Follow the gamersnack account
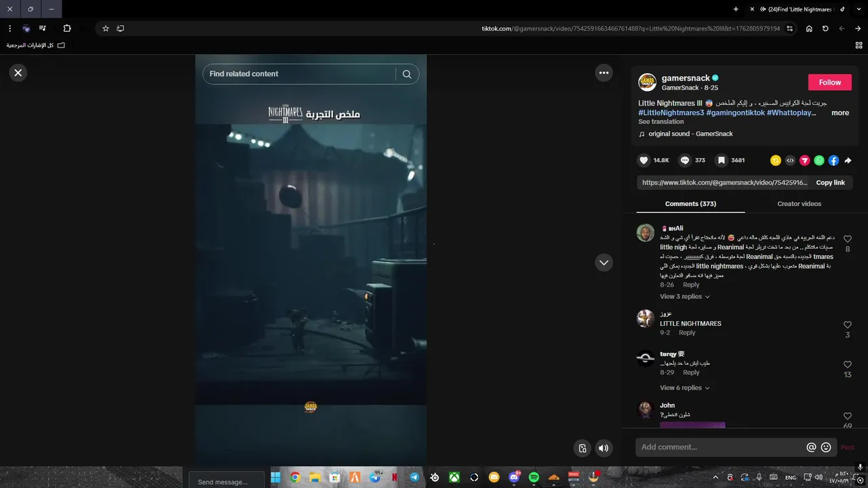The image size is (868, 488). point(829,82)
